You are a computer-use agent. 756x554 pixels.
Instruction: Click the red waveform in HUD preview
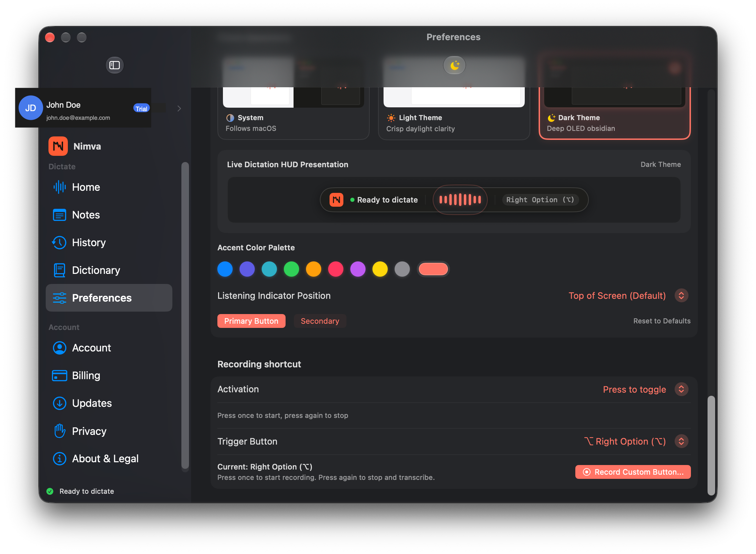(x=460, y=200)
